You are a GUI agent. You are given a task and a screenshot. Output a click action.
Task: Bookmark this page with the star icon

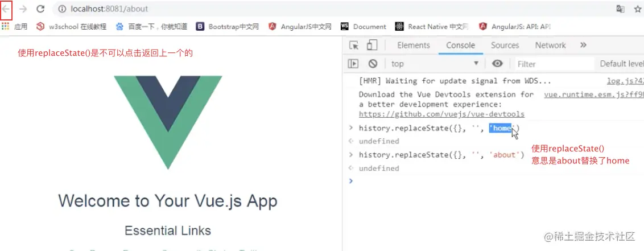tap(637, 9)
